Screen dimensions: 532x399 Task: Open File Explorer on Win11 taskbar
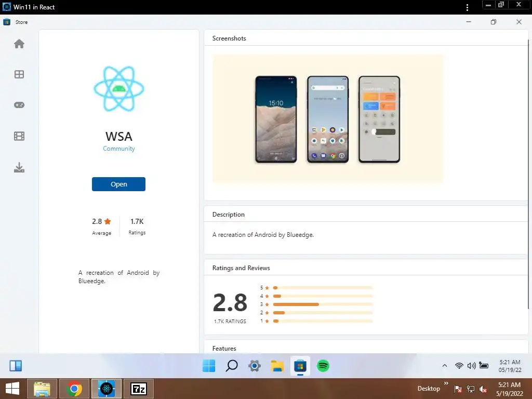click(277, 366)
